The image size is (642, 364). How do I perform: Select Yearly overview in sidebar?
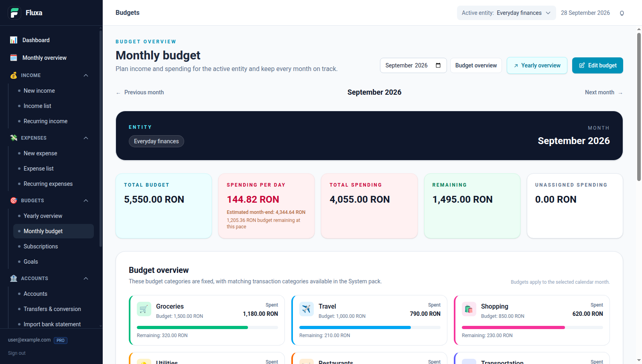(x=53, y=216)
